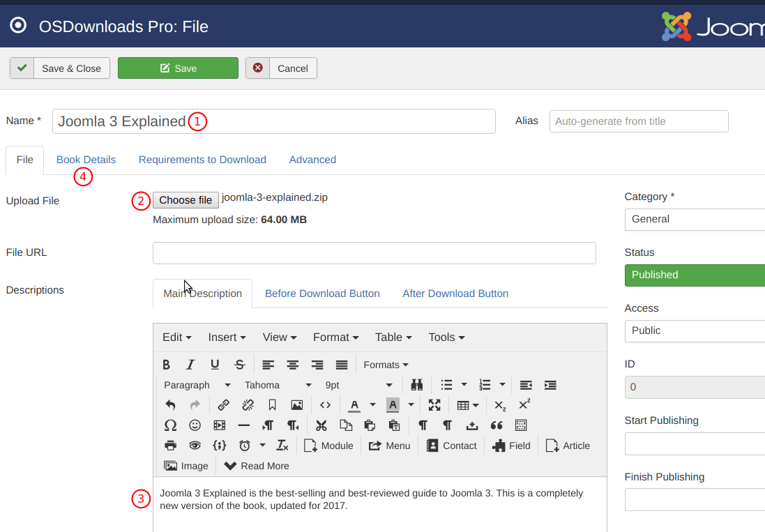Switch to the Book Details tab
Viewport: 765px width, 532px height.
click(x=86, y=160)
